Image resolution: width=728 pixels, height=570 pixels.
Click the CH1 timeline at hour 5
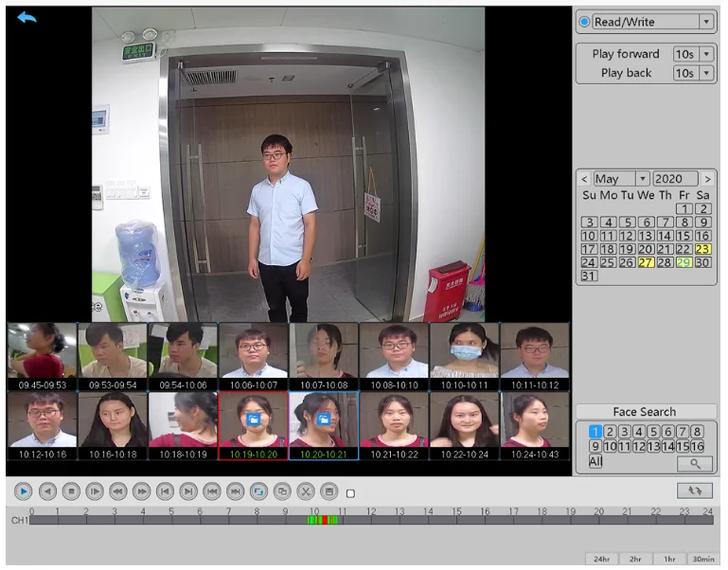[x=171, y=521]
